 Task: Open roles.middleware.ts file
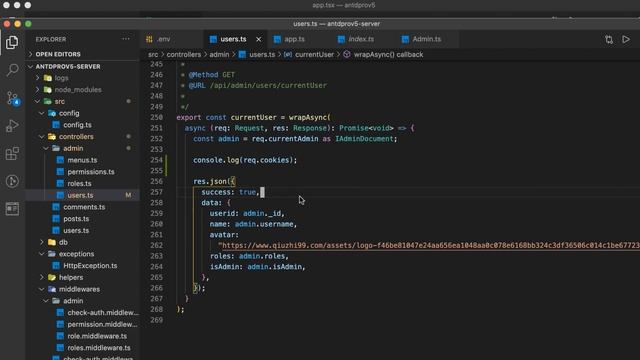click(82, 348)
